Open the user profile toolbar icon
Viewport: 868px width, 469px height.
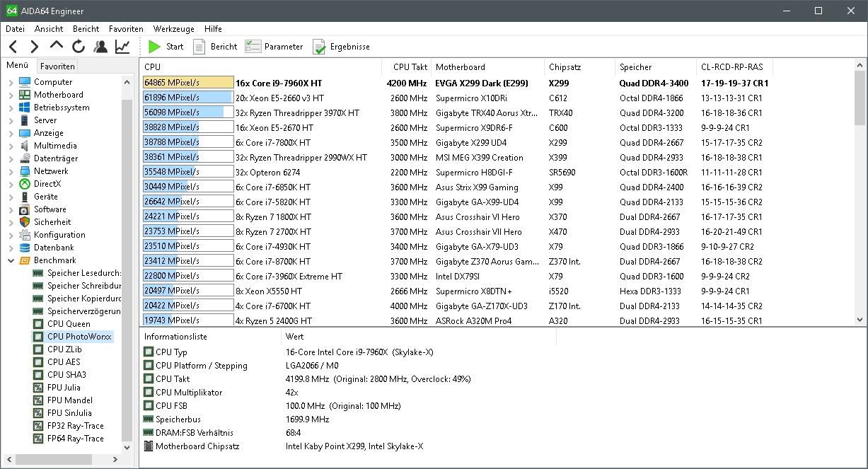coord(100,47)
